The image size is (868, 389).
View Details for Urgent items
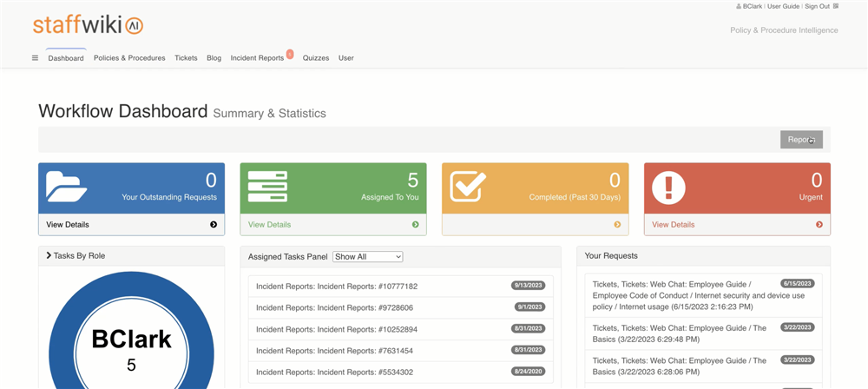coord(673,225)
